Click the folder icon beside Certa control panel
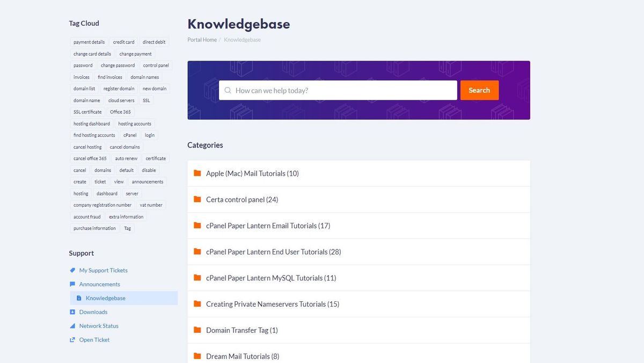 (197, 199)
